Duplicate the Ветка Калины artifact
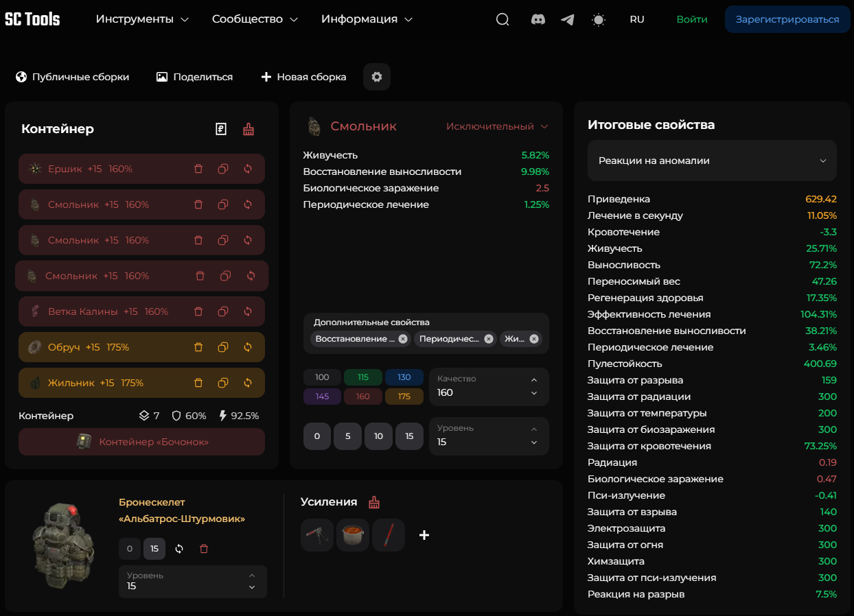The height and width of the screenshot is (616, 854). click(223, 311)
